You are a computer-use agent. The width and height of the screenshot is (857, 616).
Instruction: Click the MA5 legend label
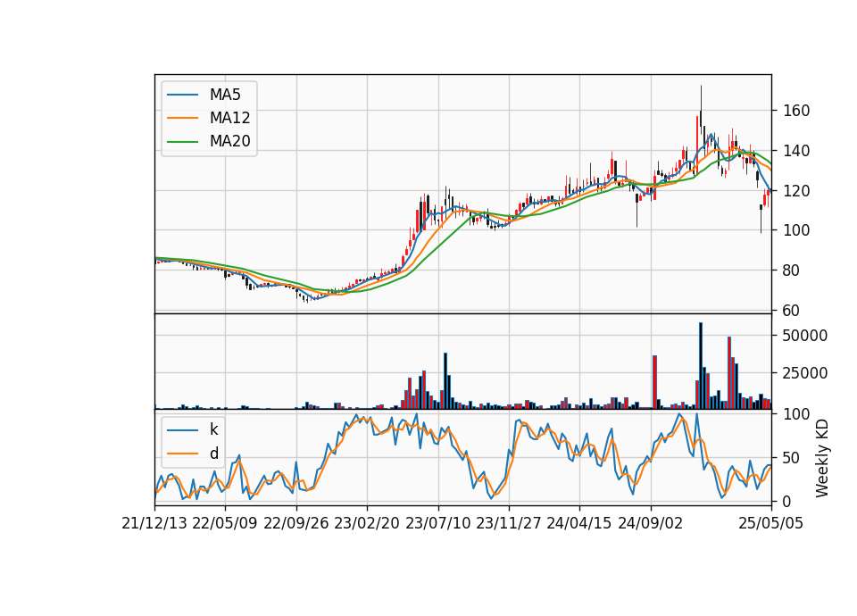point(225,95)
